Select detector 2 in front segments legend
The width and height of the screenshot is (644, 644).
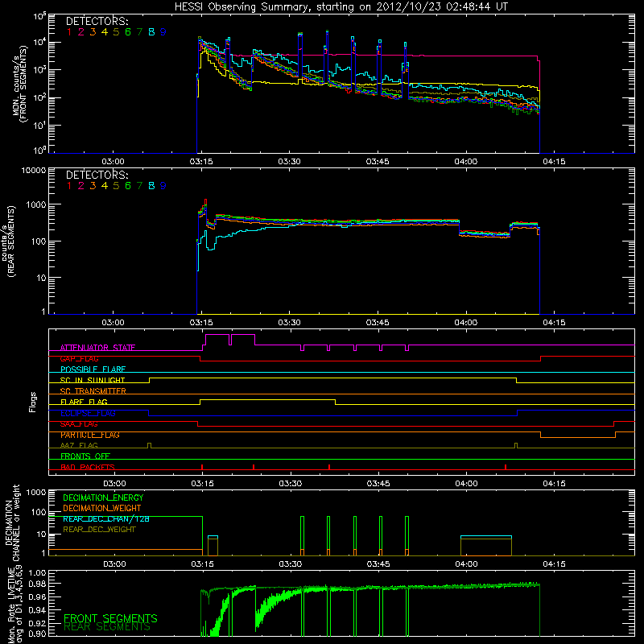(81, 32)
